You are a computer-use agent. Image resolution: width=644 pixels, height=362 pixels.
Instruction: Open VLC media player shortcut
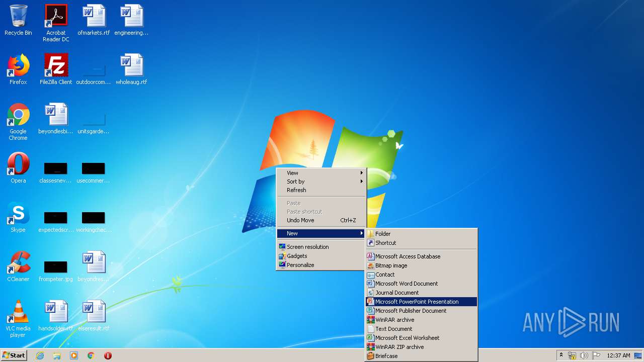click(18, 319)
